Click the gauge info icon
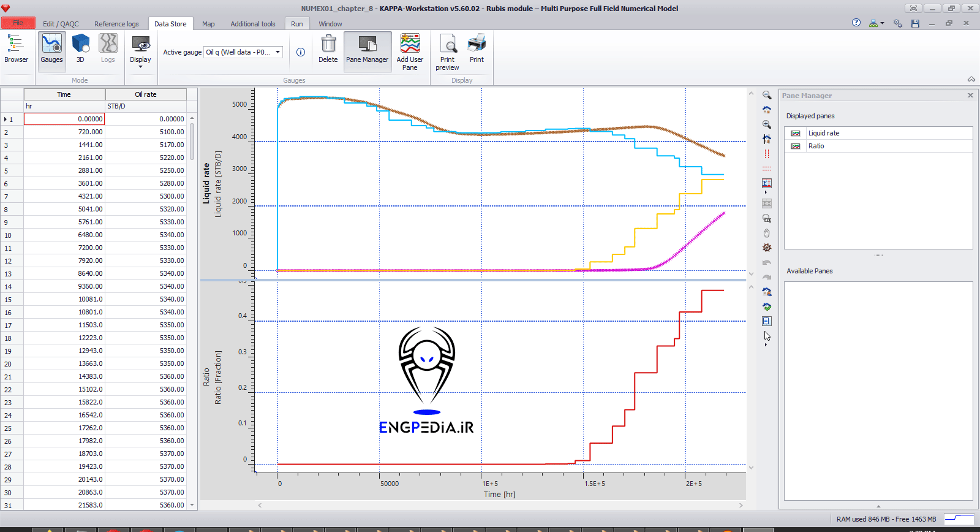 [301, 52]
